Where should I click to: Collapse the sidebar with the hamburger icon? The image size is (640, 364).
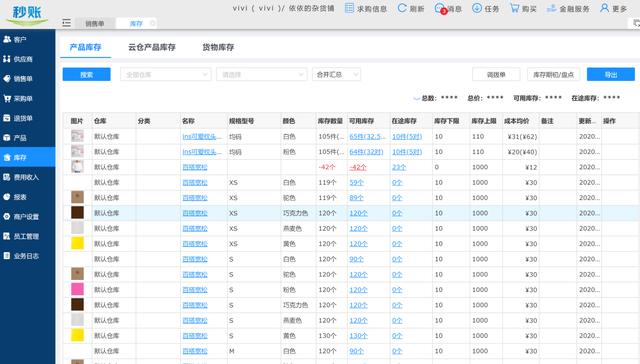67,23
